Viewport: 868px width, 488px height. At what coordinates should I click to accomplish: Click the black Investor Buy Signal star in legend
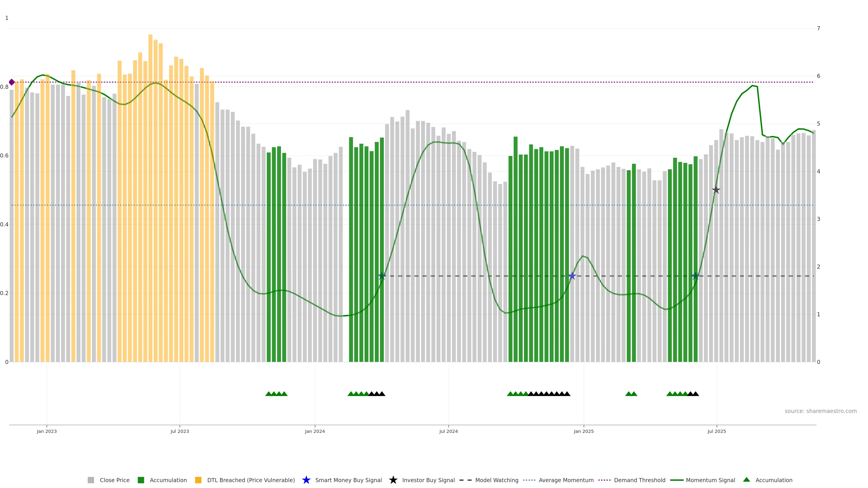(393, 480)
